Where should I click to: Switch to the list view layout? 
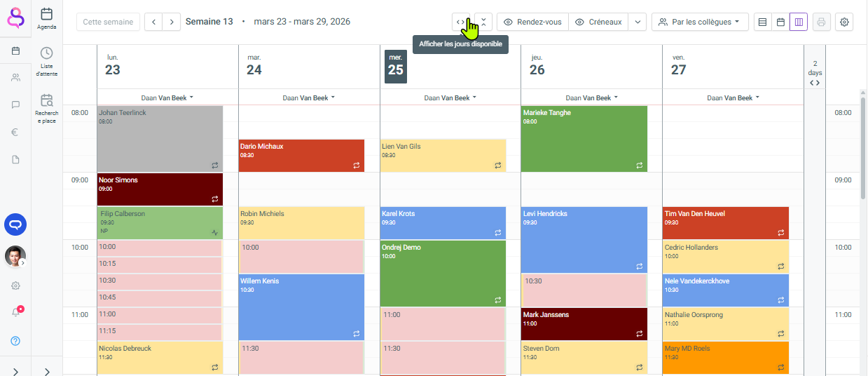click(762, 22)
